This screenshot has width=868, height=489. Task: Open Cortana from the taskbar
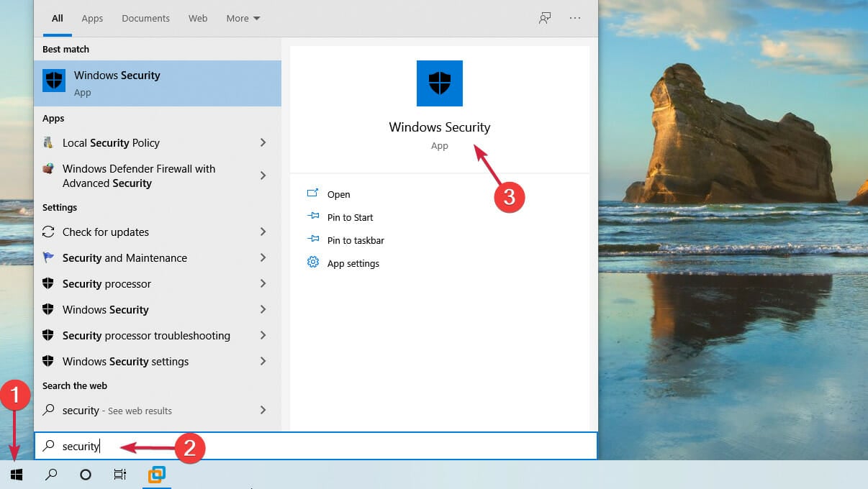coord(85,475)
